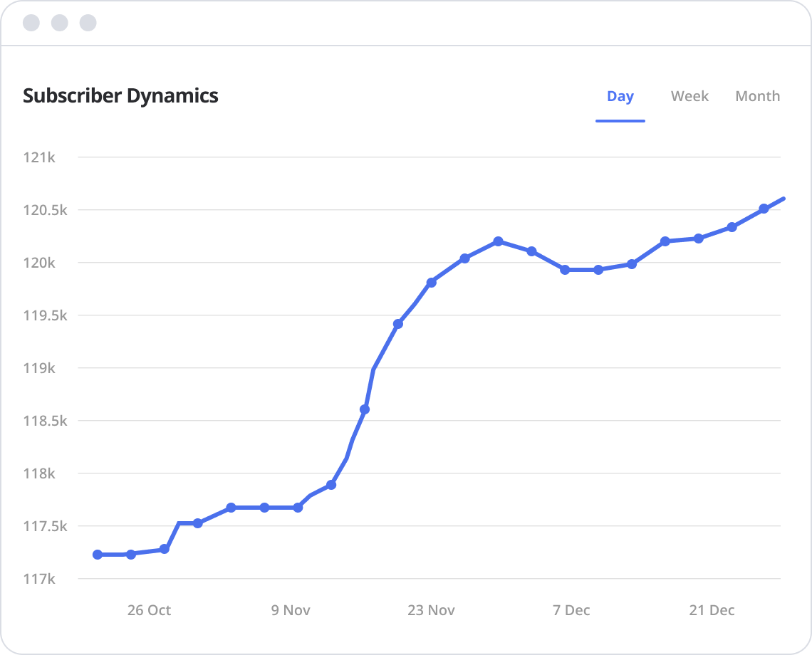The height and width of the screenshot is (655, 812).
Task: Select the data point just above 118.5k
Action: 365,409
